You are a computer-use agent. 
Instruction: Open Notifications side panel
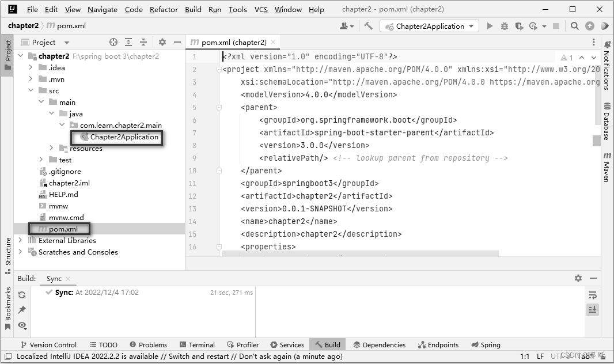point(607,65)
